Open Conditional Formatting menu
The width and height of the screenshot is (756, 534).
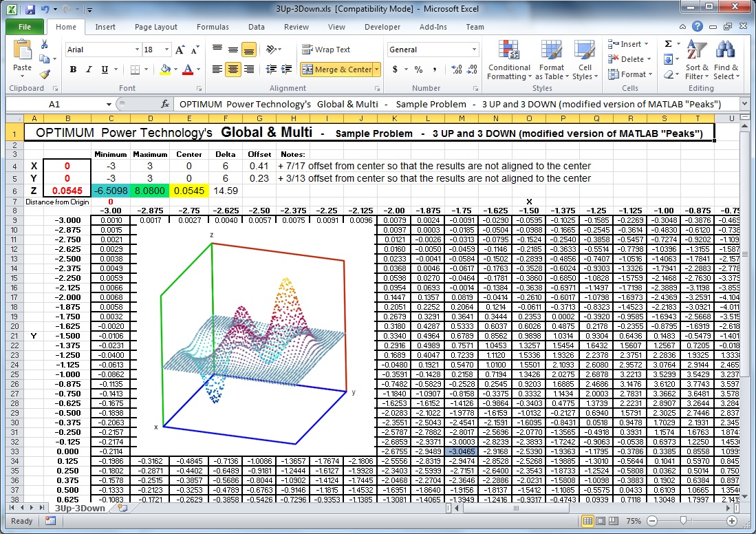click(x=508, y=60)
